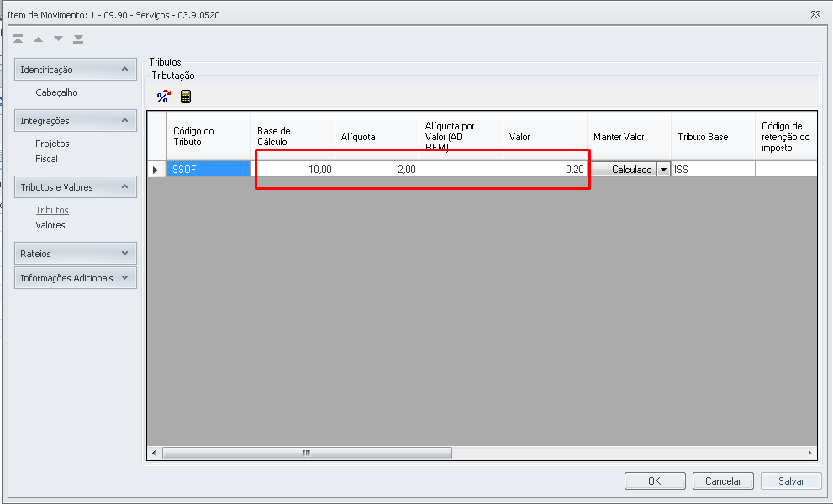
Task: Open Fiscal in the sidebar
Action: click(x=47, y=159)
